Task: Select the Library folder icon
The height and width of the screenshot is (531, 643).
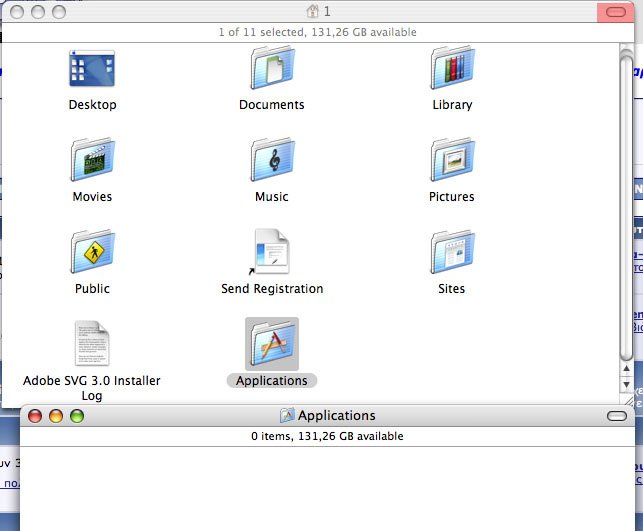Action: point(452,68)
